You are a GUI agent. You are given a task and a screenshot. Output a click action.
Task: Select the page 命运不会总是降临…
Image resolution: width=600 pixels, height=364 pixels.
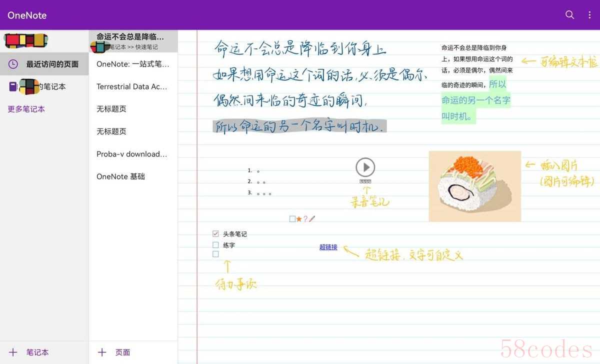tap(133, 41)
